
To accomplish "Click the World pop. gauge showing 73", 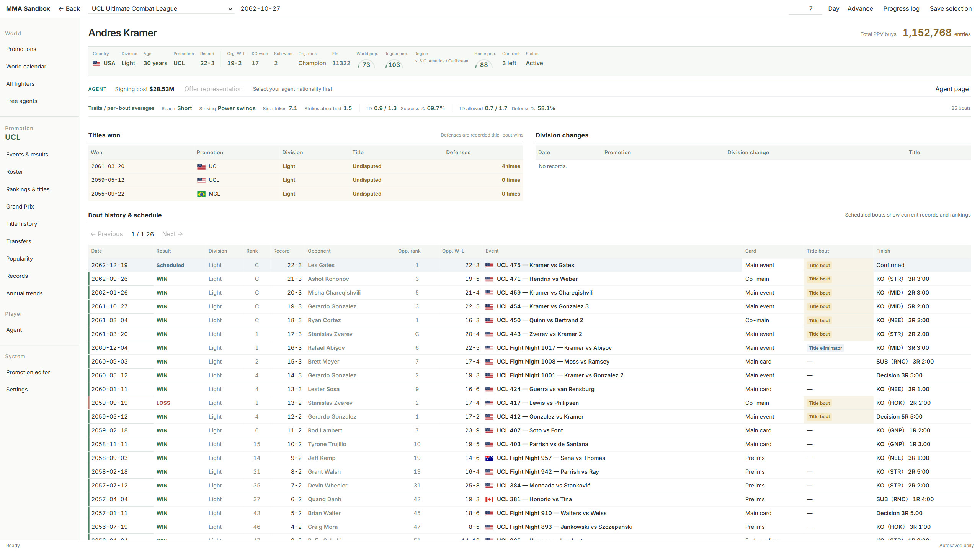I will pos(366,65).
